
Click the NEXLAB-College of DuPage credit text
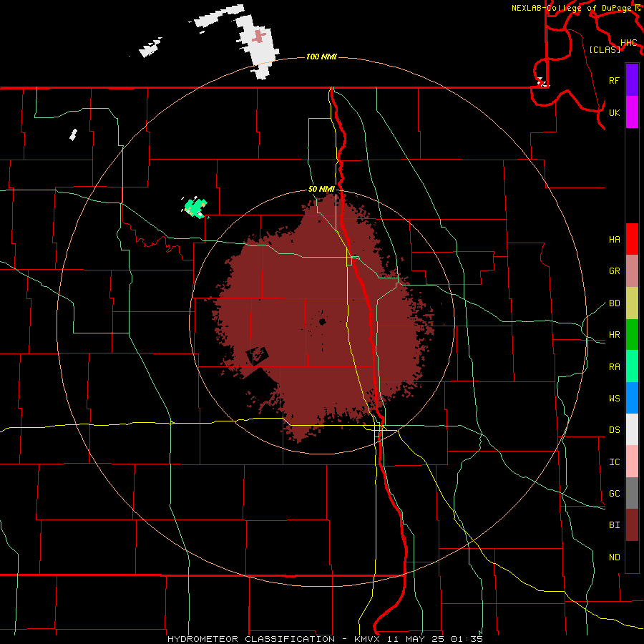[572, 8]
